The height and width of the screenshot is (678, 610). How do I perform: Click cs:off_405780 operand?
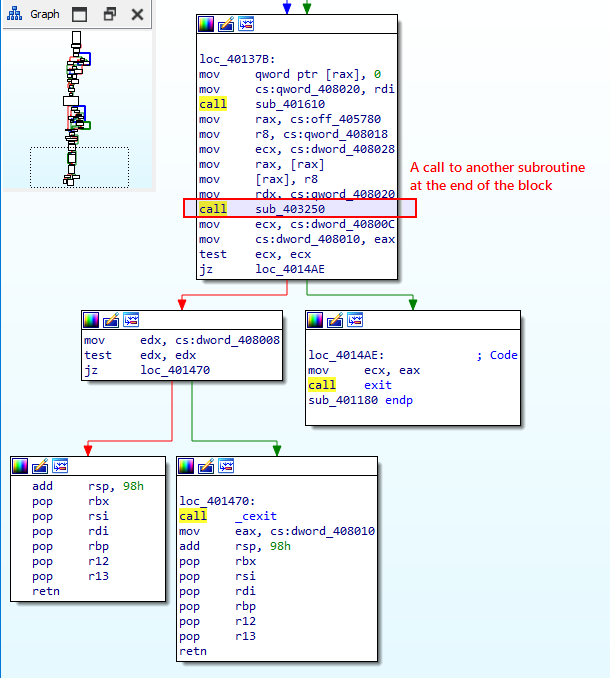335,119
